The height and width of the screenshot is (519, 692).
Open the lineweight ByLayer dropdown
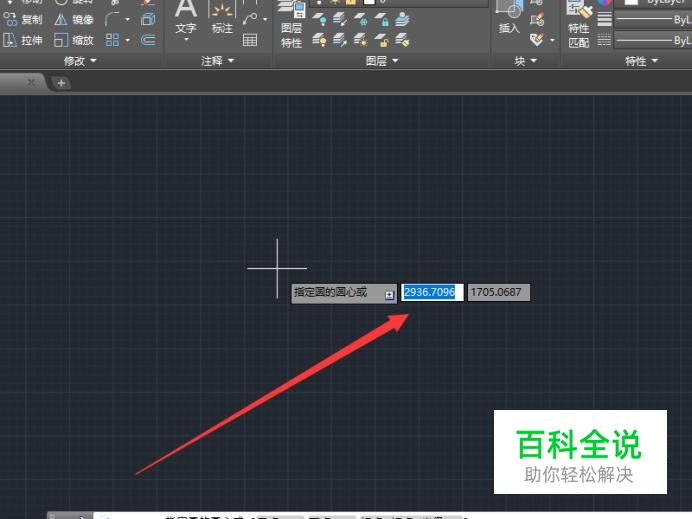click(x=653, y=19)
